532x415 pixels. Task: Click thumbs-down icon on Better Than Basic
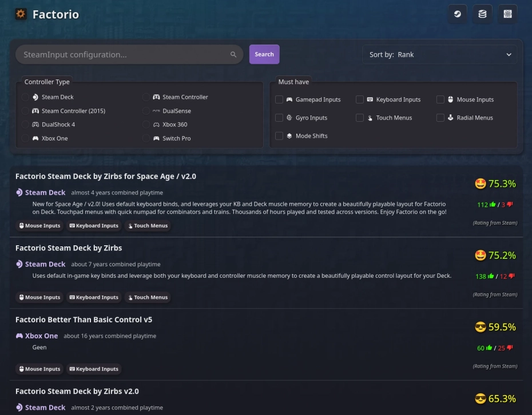pyautogui.click(x=510, y=348)
